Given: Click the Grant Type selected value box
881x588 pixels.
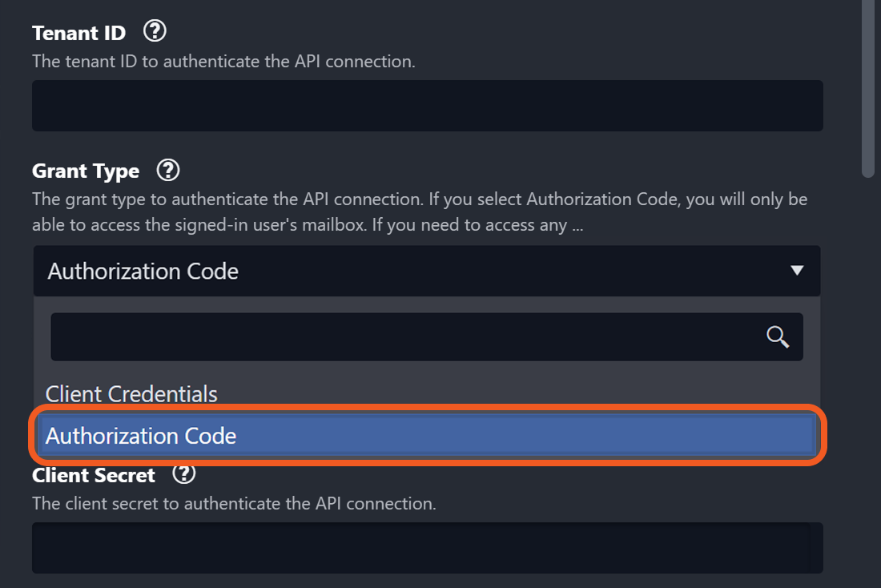Looking at the screenshot, I should [x=400, y=271].
